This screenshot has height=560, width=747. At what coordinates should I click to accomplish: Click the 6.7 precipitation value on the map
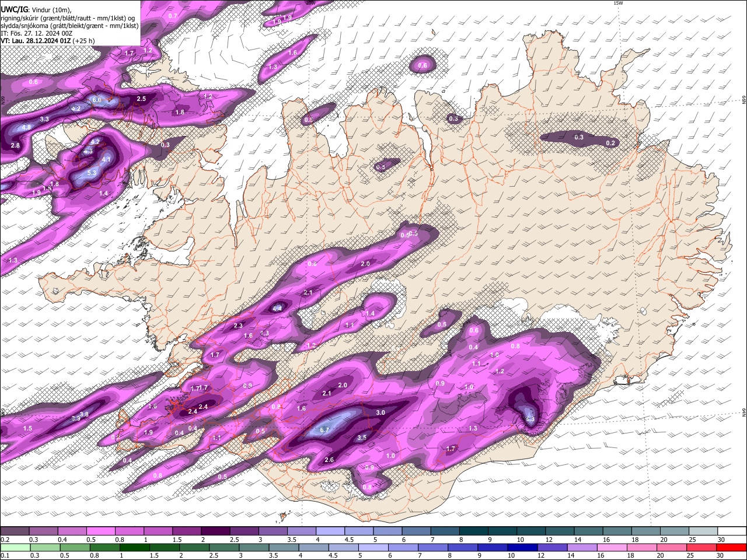325,430
